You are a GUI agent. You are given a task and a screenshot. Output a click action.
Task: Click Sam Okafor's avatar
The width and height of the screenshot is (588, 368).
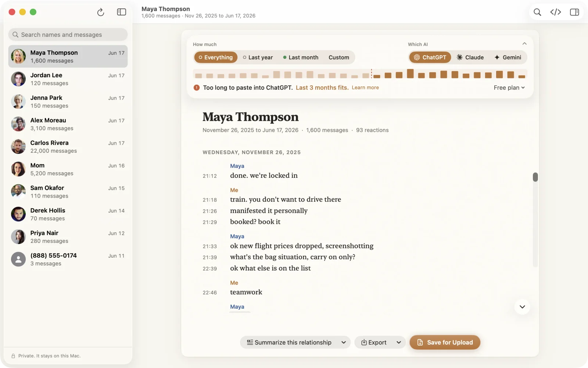pyautogui.click(x=18, y=192)
